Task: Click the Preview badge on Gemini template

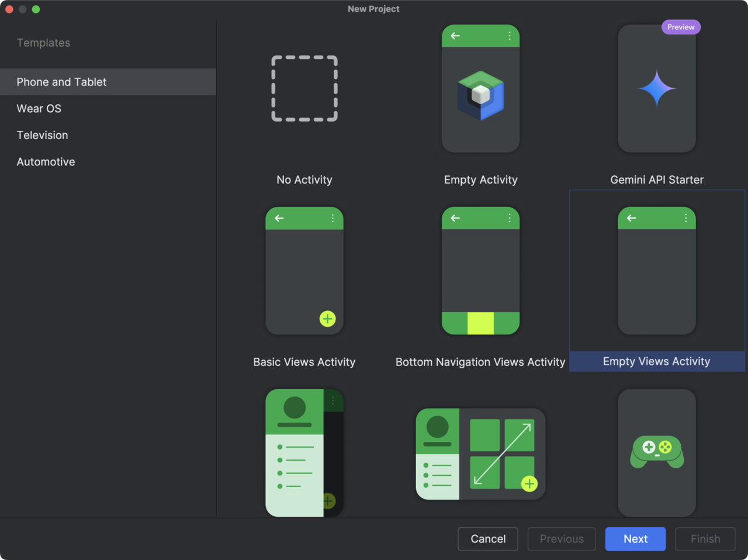Action: [x=681, y=27]
